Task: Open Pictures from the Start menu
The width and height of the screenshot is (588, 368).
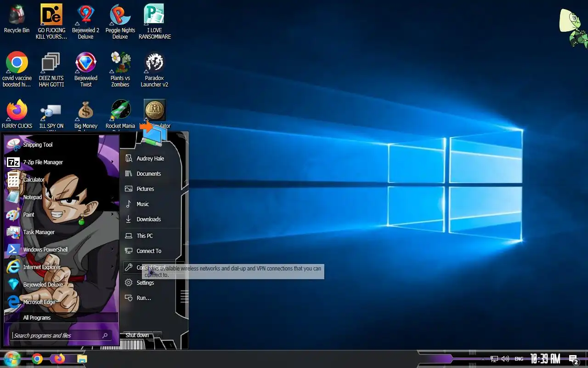Action: tap(152, 189)
